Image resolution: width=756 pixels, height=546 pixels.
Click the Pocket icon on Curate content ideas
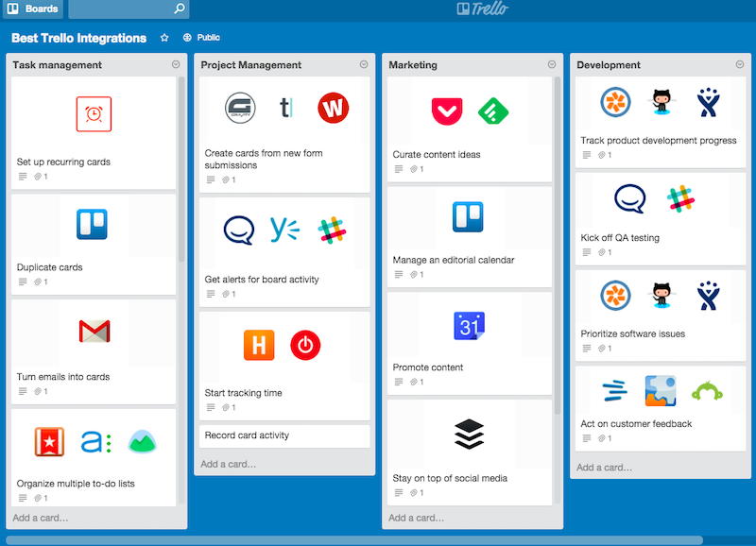point(447,111)
